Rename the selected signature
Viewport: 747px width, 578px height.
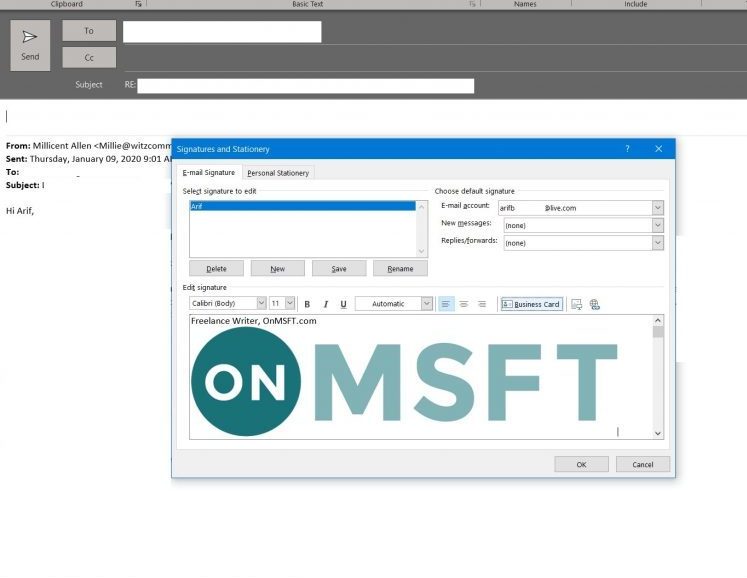[x=400, y=268]
